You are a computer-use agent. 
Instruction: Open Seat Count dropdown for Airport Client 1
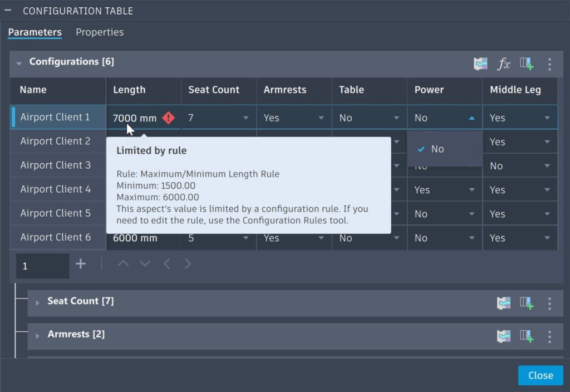click(x=218, y=117)
